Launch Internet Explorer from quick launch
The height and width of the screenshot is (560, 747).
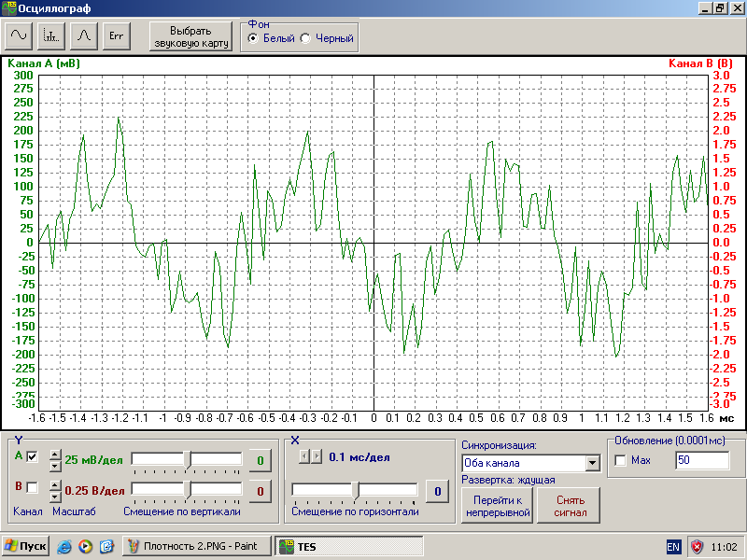pyautogui.click(x=63, y=546)
